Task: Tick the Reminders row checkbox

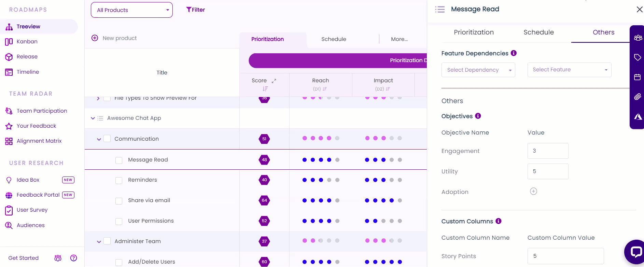Action: pos(119,180)
